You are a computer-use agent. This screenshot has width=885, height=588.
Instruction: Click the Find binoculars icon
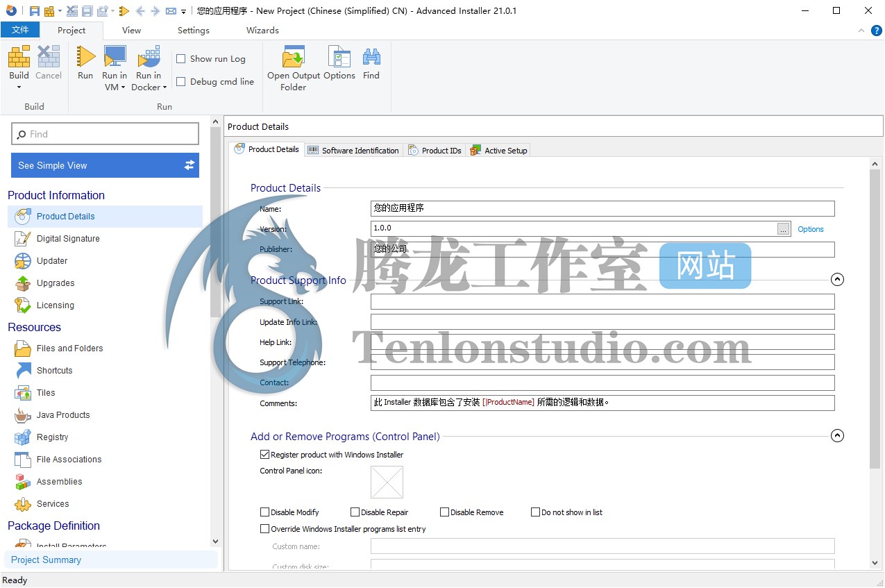371,57
